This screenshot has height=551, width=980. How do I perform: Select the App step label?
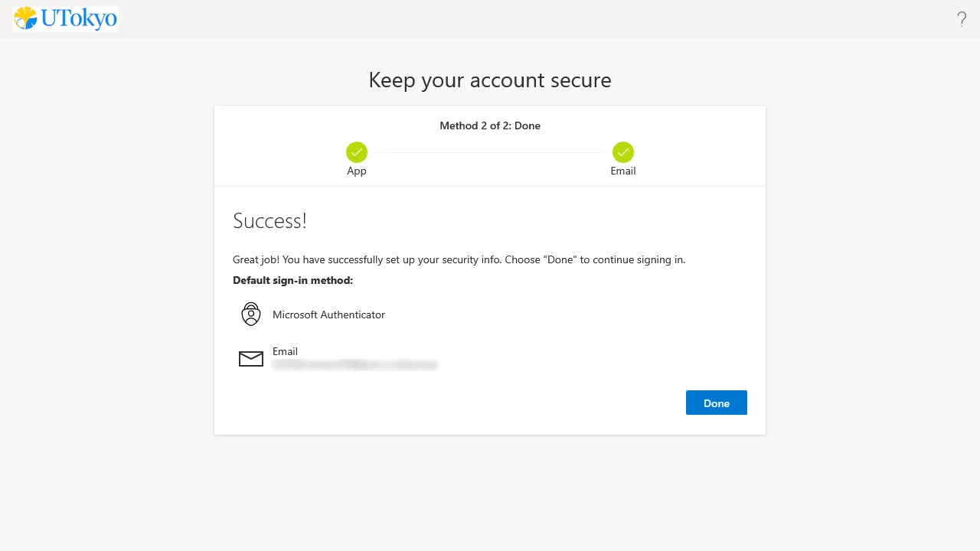point(357,171)
